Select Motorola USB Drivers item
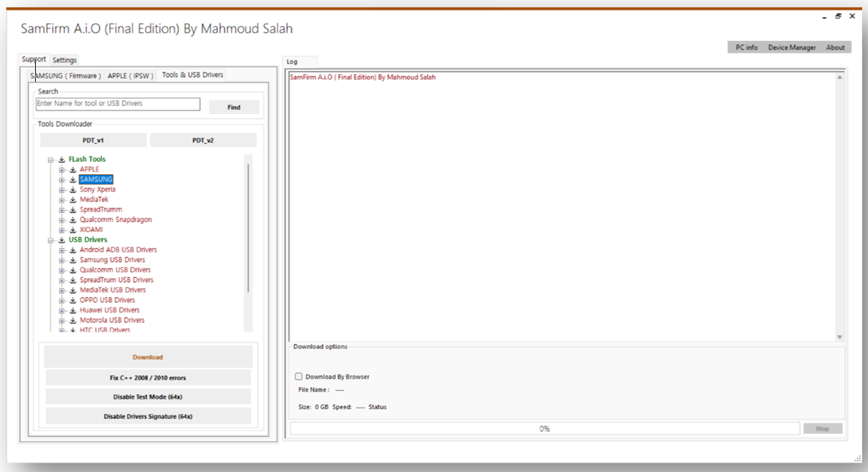 112,321
